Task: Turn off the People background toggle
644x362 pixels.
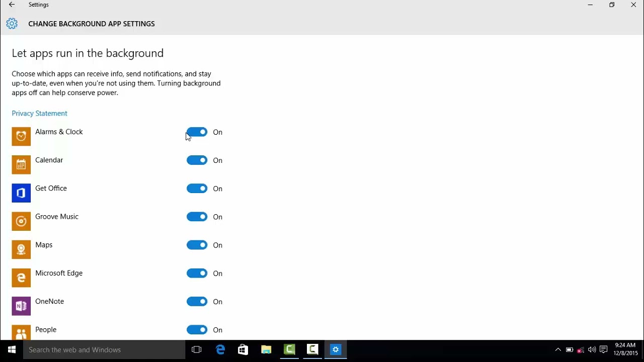Action: pos(197,330)
